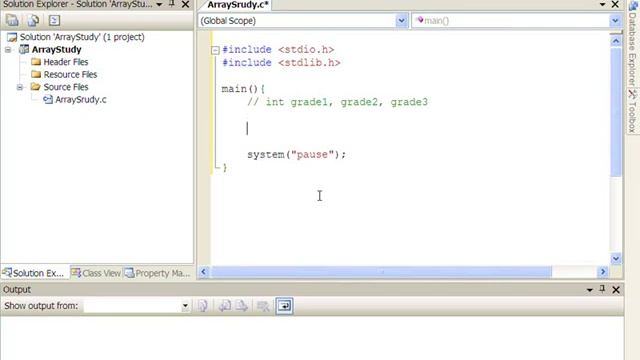Select the ArrayStudy project node

pyautogui.click(x=56, y=49)
